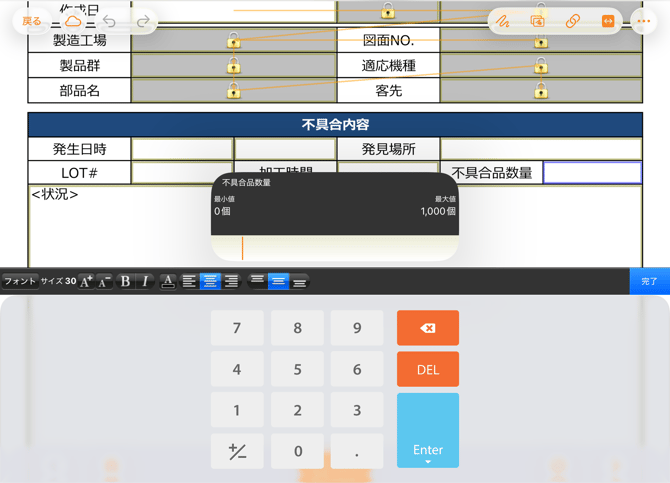Viewport: 670px width, 483px height.
Task: Open the フォント font picker
Action: [x=19, y=282]
